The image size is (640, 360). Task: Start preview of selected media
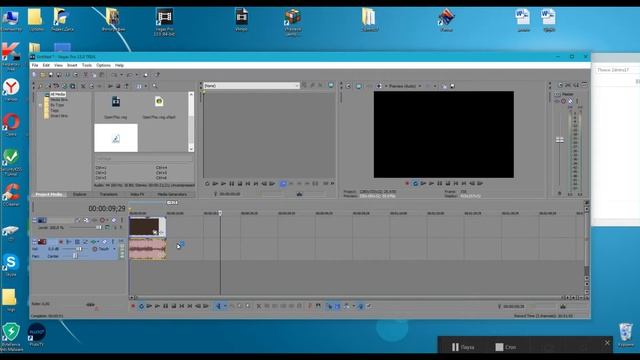tap(110, 86)
